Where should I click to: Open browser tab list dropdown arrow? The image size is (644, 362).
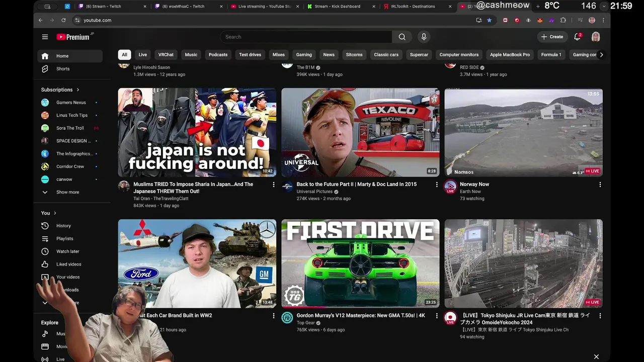point(604,6)
